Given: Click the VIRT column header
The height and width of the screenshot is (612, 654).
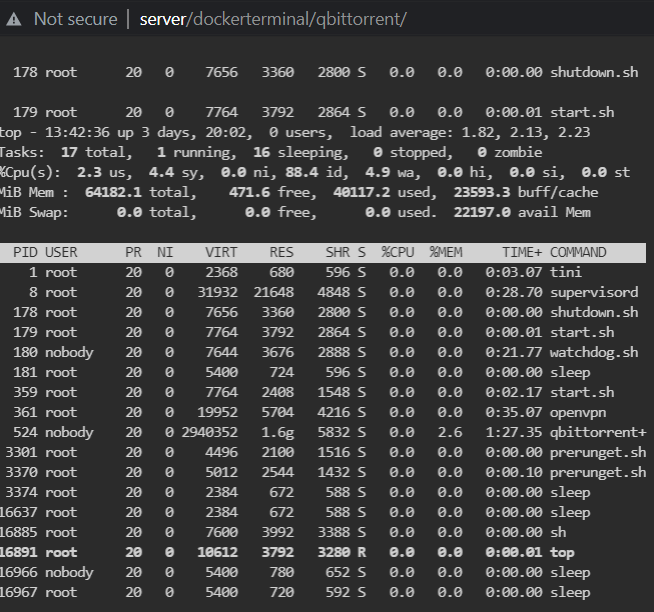Looking at the screenshot, I should click(x=221, y=252).
